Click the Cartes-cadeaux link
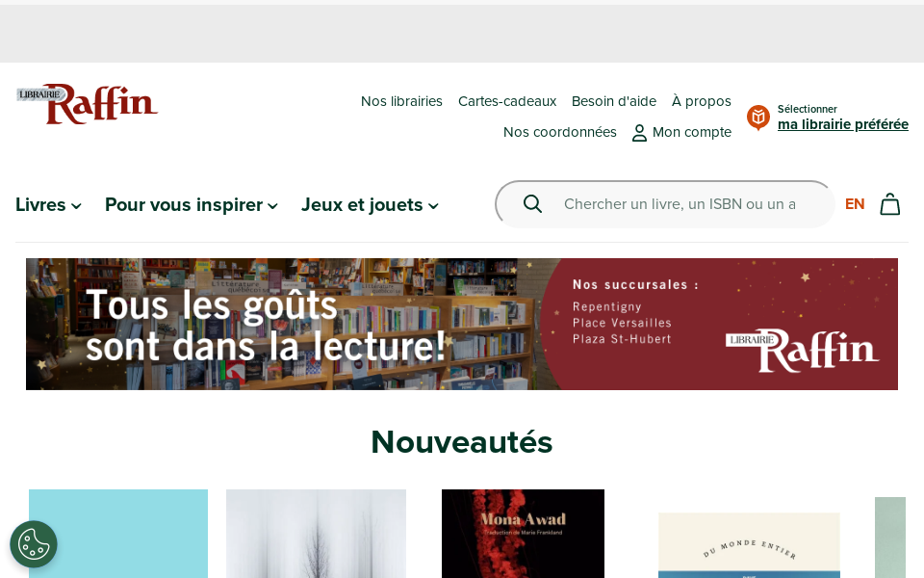Viewport: 924px width, 578px height. [507, 101]
